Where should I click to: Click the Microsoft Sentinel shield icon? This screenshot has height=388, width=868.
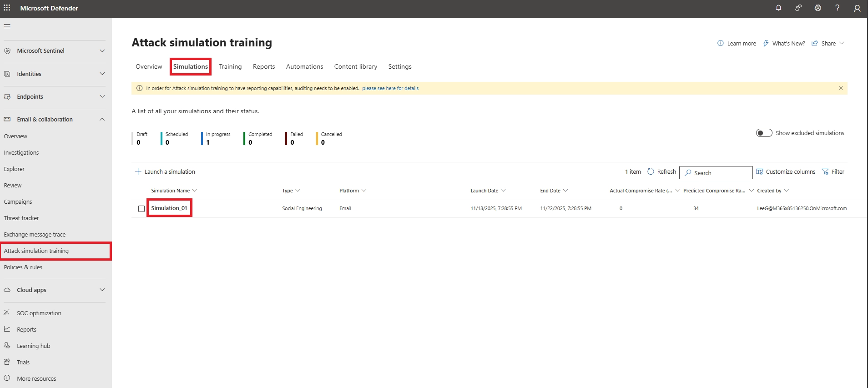click(x=7, y=51)
